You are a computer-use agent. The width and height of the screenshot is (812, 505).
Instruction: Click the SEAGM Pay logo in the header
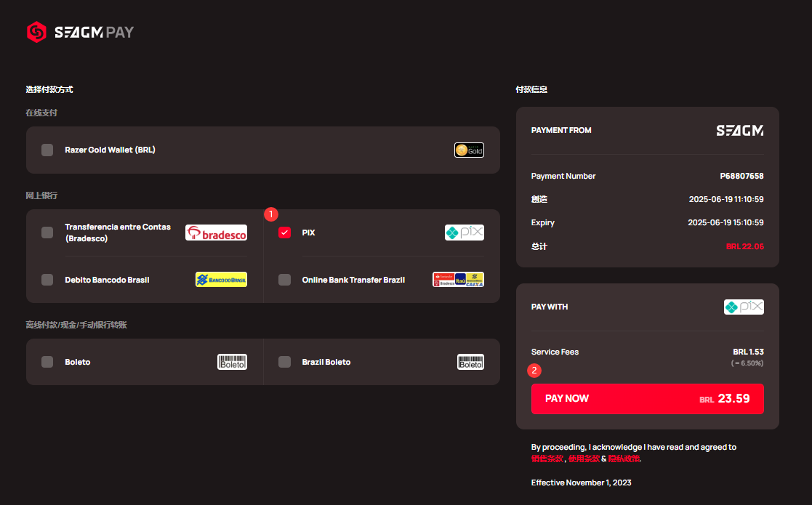tap(80, 32)
